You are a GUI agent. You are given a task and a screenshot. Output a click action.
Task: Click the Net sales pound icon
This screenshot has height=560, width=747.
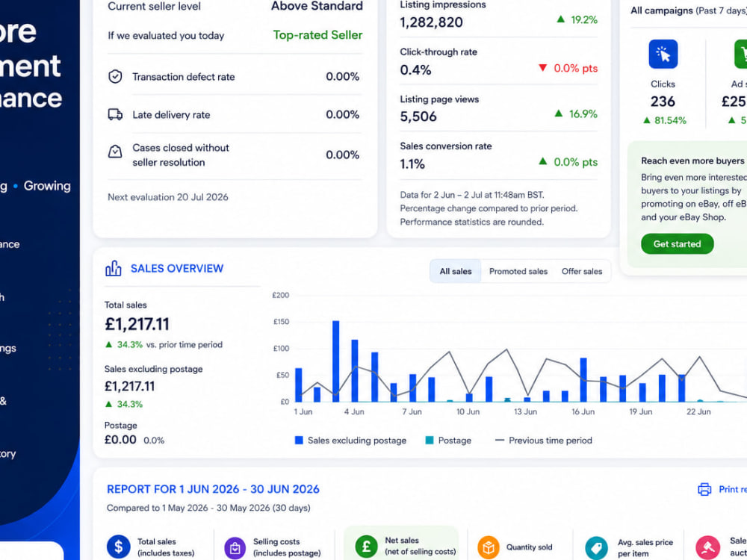click(x=366, y=547)
